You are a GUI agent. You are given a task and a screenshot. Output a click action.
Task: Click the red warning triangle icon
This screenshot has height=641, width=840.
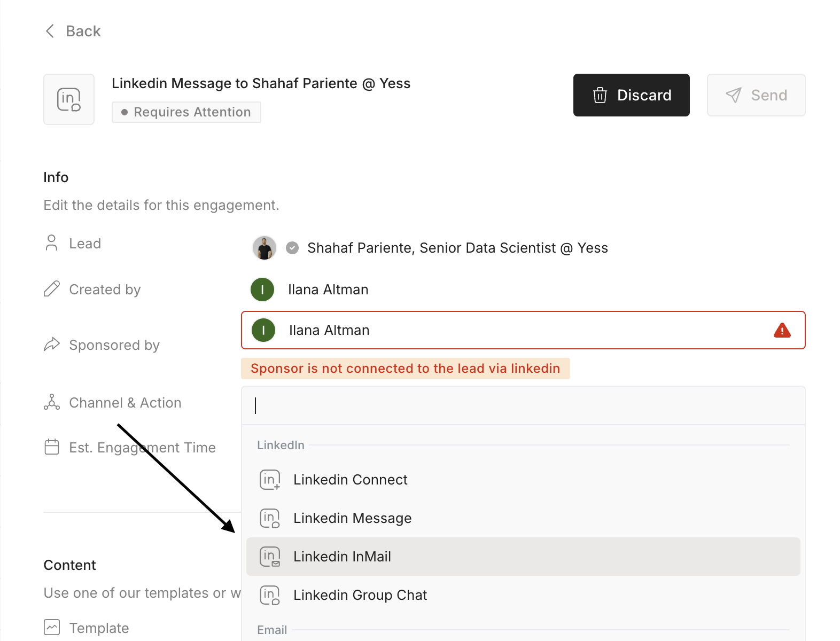click(782, 330)
